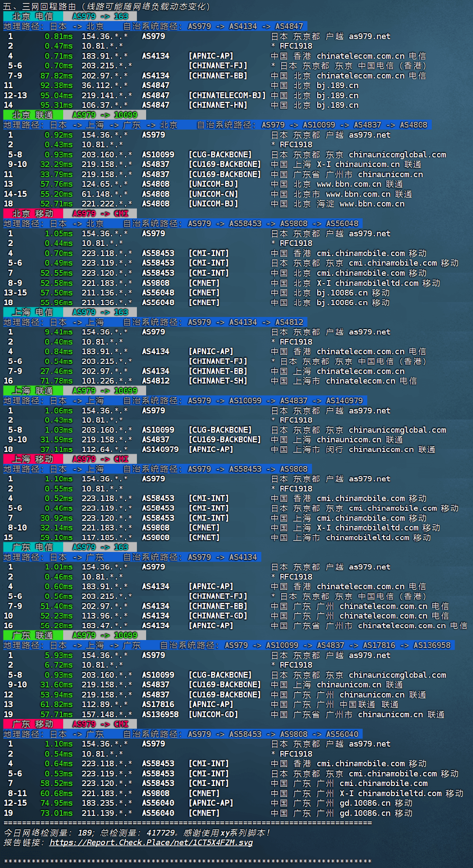Click the 73.01ms latency value

click(57, 813)
